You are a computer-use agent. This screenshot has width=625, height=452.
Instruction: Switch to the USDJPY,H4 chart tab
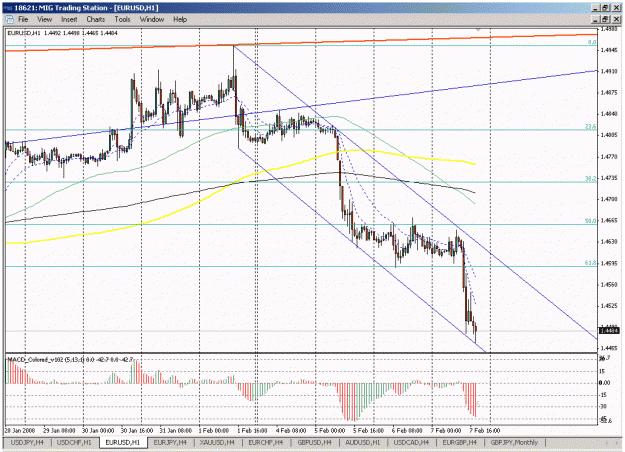pyautogui.click(x=27, y=442)
